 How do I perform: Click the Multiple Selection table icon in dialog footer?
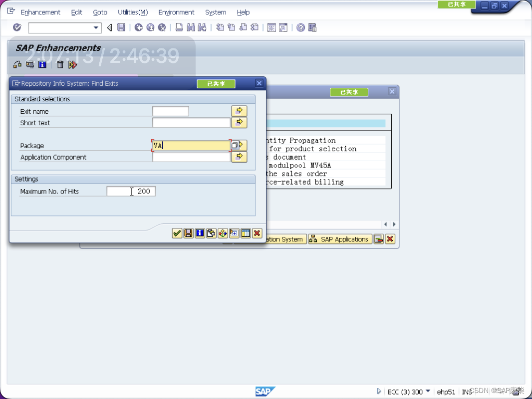coord(246,233)
